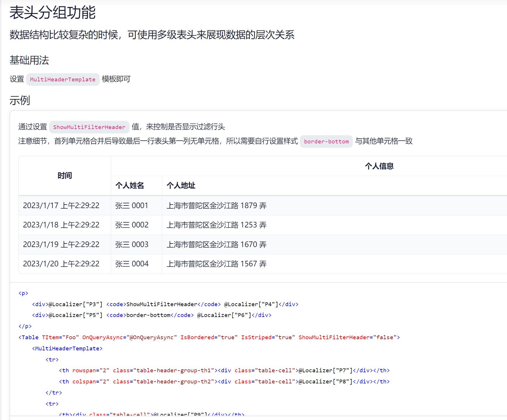The height and width of the screenshot is (420, 507).
Task: Click address 上海市普陀区金沙江路 1670 弄
Action: pos(216,244)
